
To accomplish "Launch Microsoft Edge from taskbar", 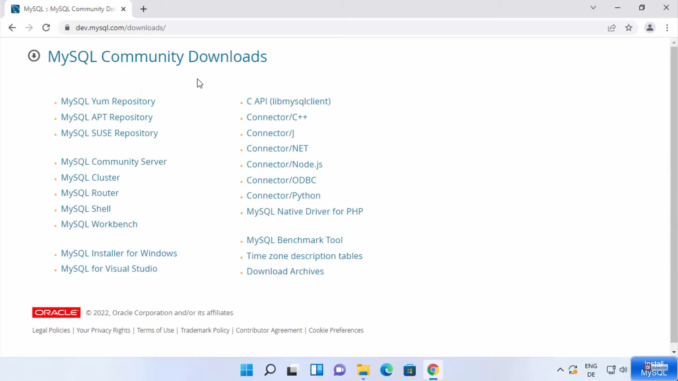I will tap(387, 370).
